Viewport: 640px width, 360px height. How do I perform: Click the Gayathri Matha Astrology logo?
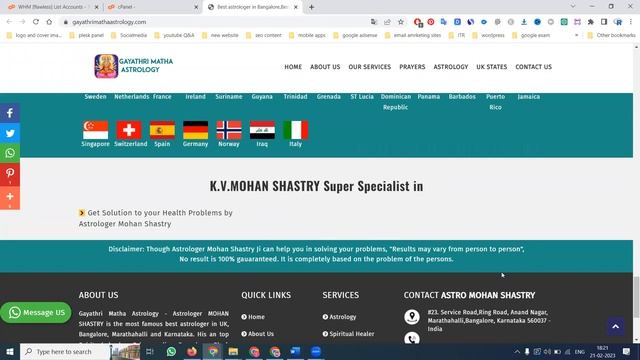tap(134, 66)
